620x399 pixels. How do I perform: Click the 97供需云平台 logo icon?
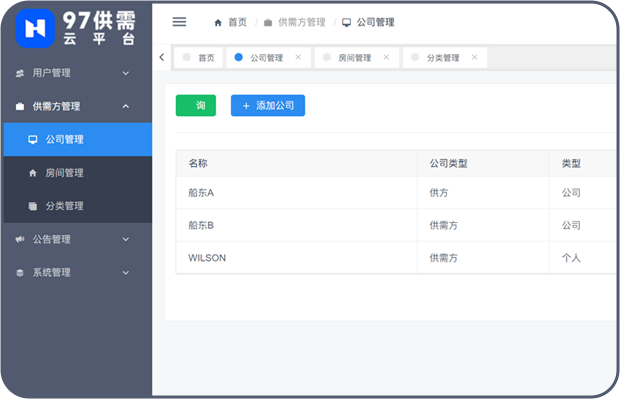pyautogui.click(x=35, y=28)
